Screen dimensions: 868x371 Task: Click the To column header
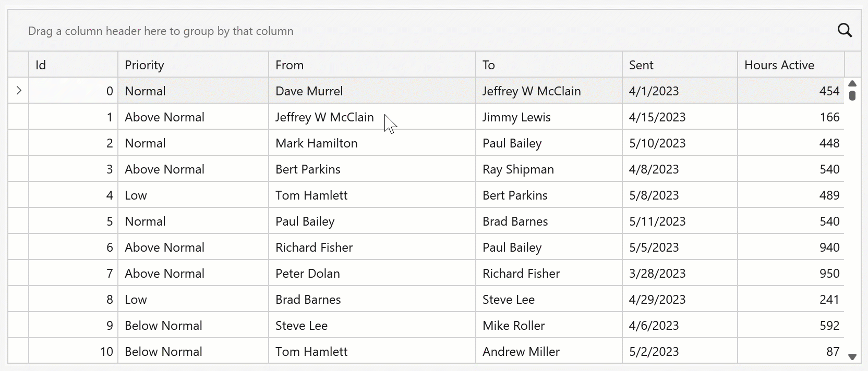(x=548, y=65)
